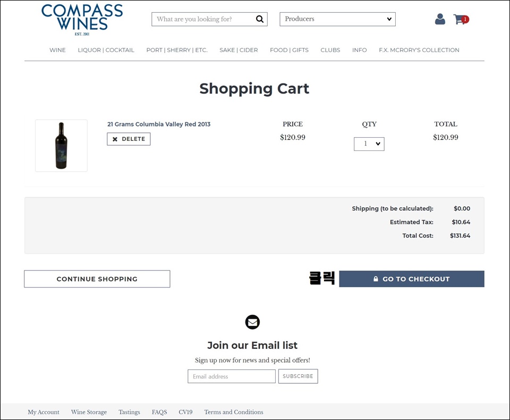Click the Shopping Cart heading

point(254,89)
